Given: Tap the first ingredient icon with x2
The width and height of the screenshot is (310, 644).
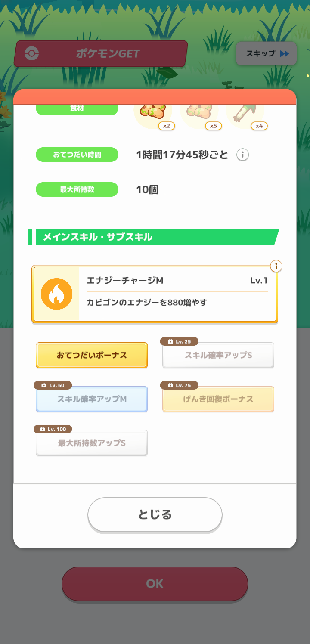Looking at the screenshot, I should 154,113.
